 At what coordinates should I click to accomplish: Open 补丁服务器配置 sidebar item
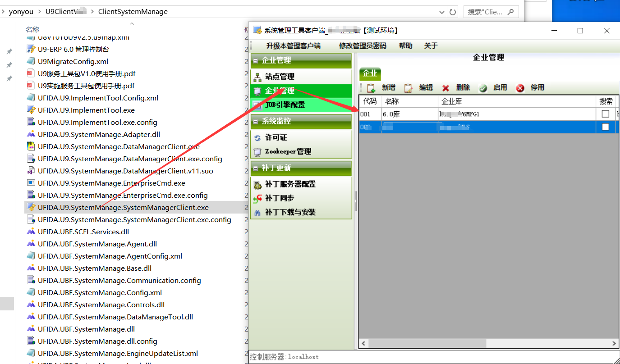coord(301,184)
